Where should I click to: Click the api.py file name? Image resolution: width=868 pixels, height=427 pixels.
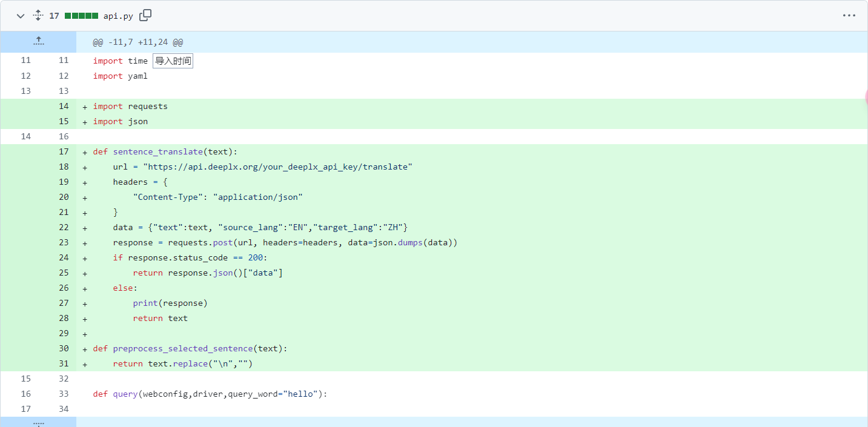(x=119, y=16)
